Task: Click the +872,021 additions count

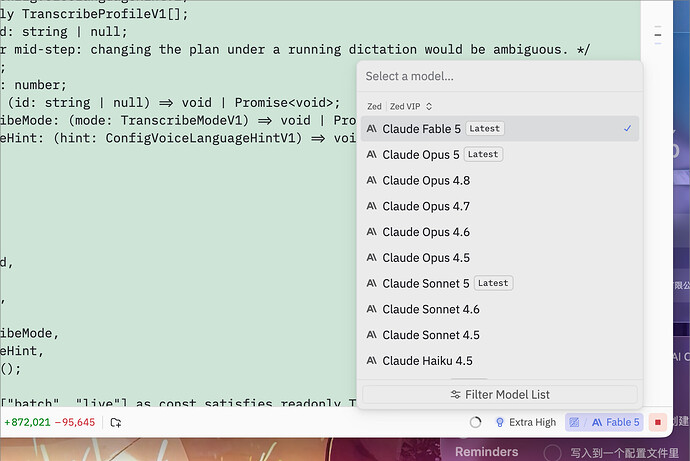Action: (x=27, y=422)
